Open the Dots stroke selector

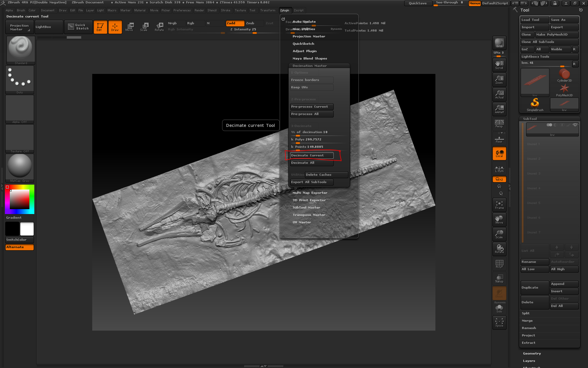pos(20,80)
